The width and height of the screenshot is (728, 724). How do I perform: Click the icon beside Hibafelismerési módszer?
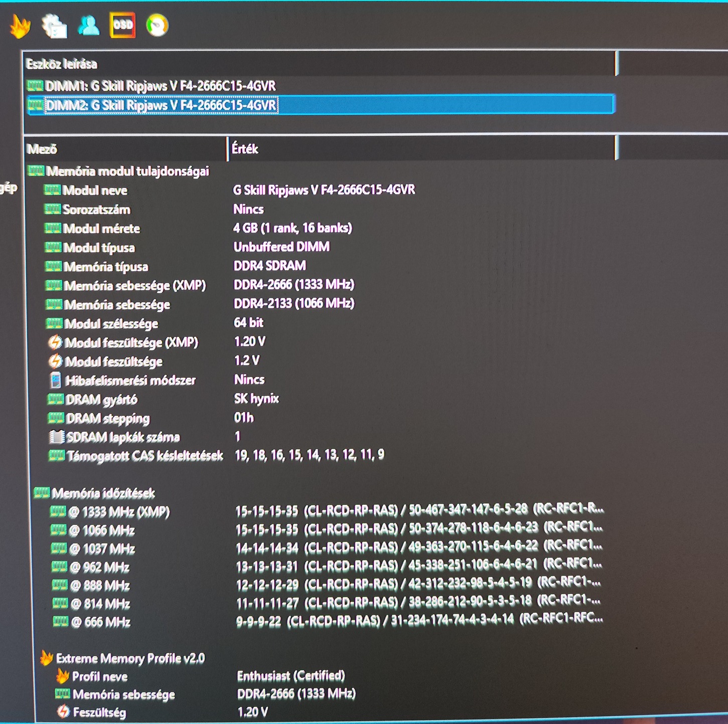tap(56, 381)
